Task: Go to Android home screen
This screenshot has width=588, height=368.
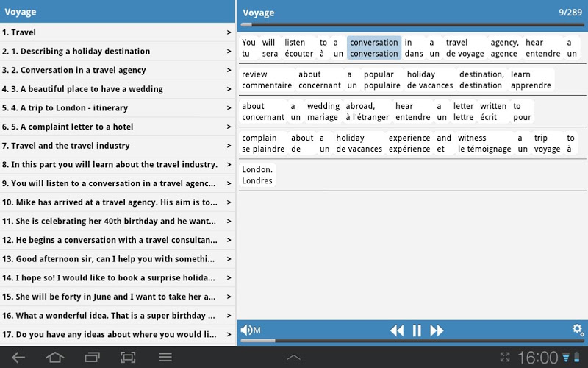Action: [x=54, y=358]
